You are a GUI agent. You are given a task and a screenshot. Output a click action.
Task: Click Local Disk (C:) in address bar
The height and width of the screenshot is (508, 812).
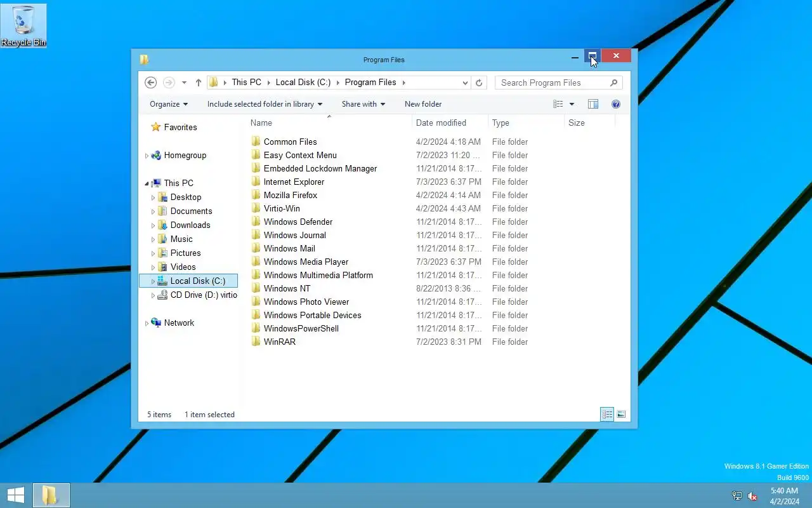coord(303,82)
